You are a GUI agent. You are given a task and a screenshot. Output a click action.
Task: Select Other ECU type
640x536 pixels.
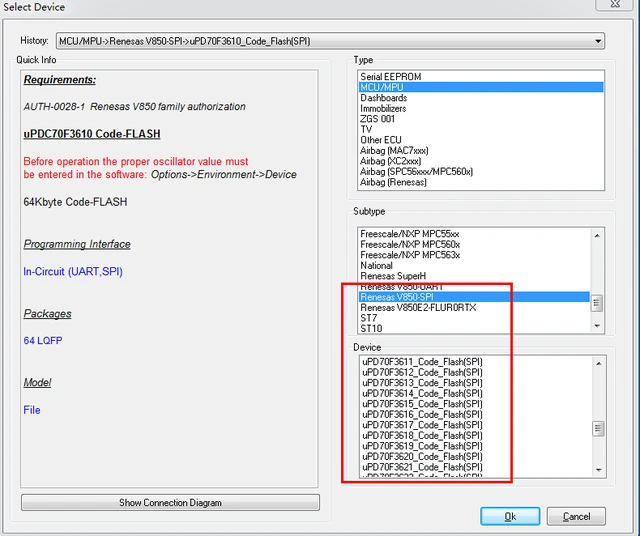480,140
